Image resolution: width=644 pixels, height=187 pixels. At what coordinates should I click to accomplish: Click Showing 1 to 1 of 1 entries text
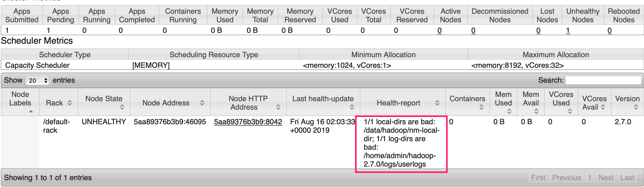tap(48, 177)
